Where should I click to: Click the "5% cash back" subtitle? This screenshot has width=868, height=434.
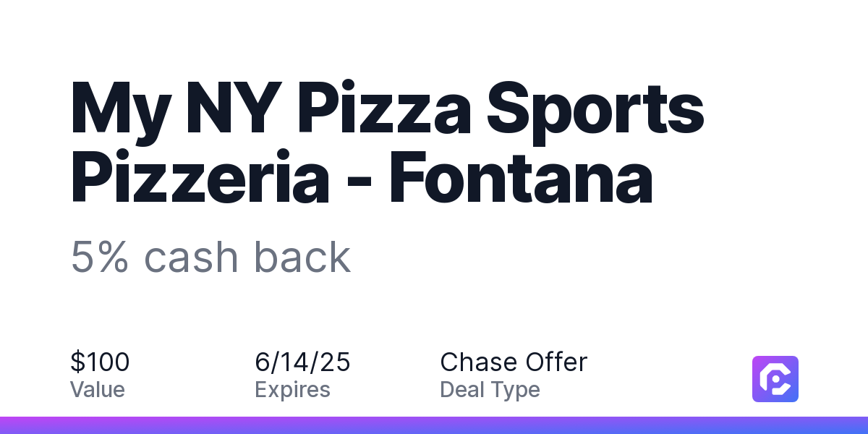(210, 257)
